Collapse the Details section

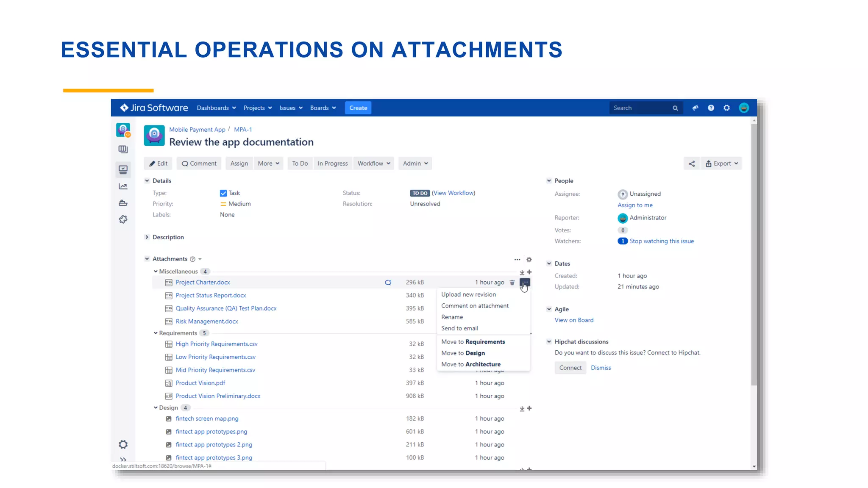pos(147,180)
